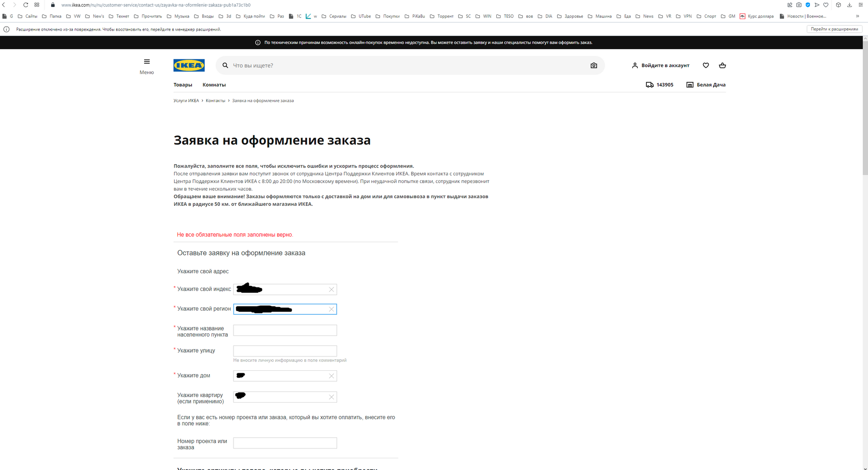
Task: Click Перейти к расширениям button
Action: [x=834, y=29]
